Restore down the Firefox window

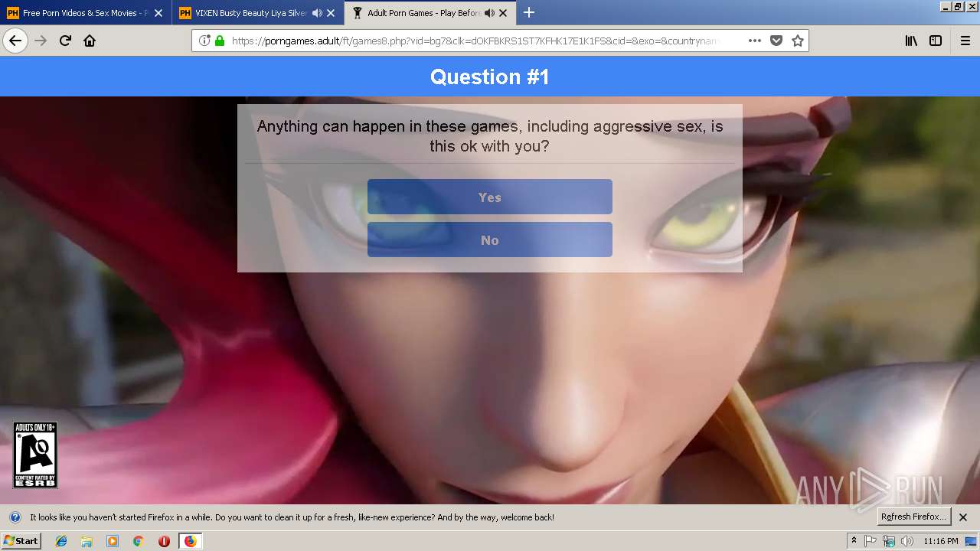pyautogui.click(x=958, y=6)
